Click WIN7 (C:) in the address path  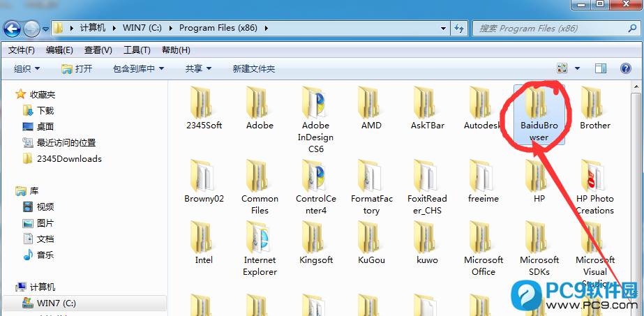click(142, 29)
